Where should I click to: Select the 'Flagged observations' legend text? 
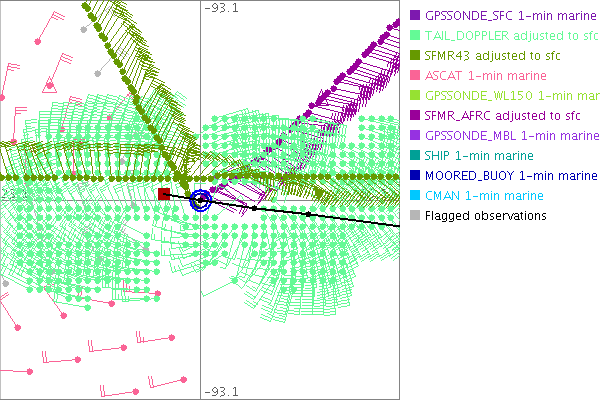click(485, 215)
